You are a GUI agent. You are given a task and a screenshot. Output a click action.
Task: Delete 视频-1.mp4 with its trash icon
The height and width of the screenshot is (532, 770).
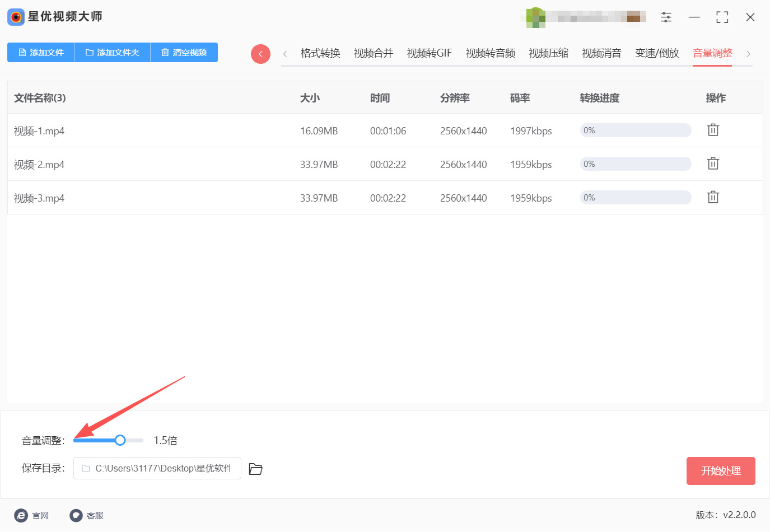tap(713, 130)
